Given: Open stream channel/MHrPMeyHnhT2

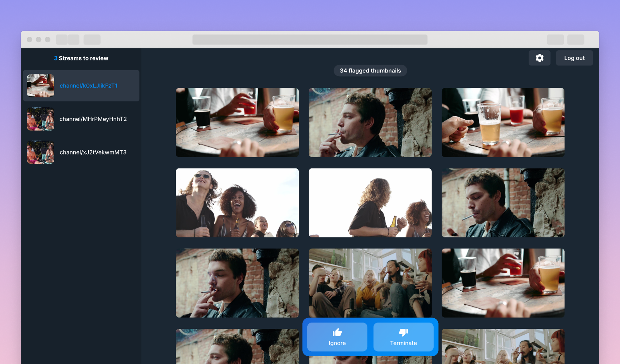Looking at the screenshot, I should pyautogui.click(x=93, y=119).
